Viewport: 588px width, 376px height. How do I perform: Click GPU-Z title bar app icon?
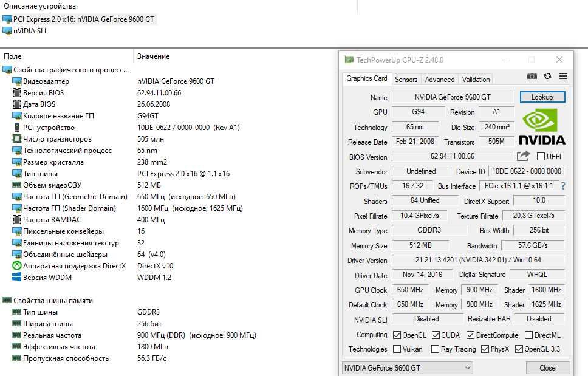click(349, 60)
